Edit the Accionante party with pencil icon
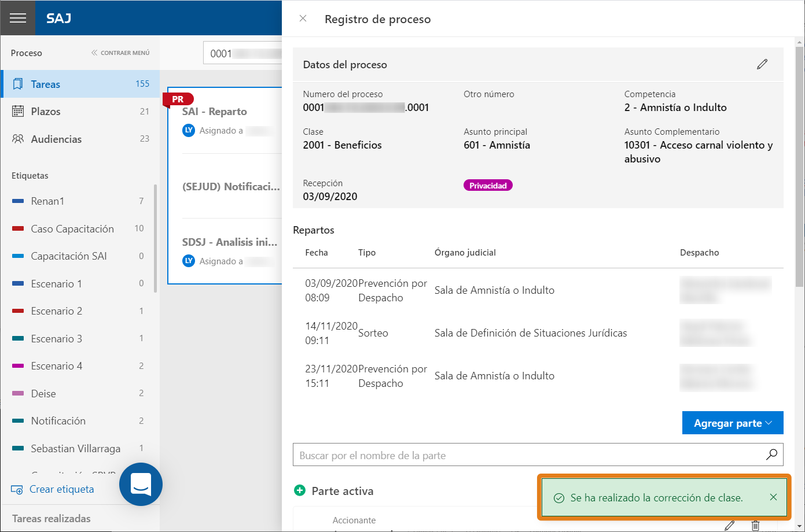This screenshot has width=805, height=532. (x=730, y=526)
